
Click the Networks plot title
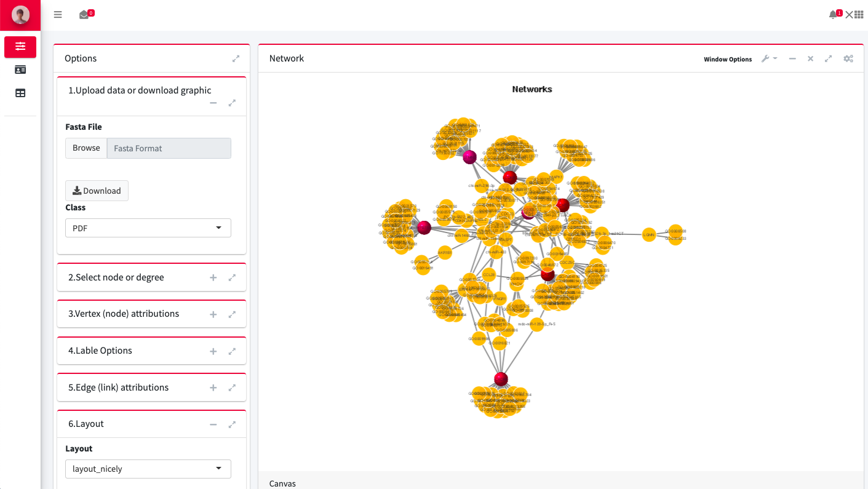click(532, 89)
